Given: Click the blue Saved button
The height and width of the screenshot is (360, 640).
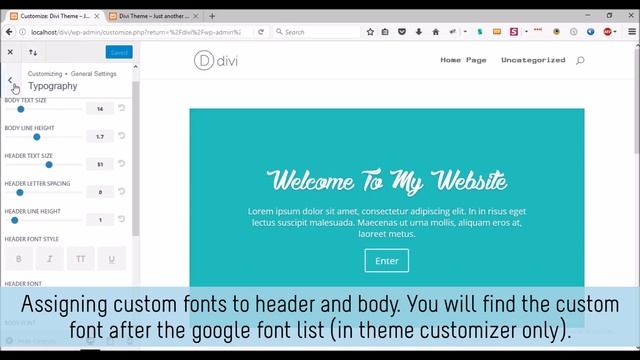Looking at the screenshot, I should (x=119, y=52).
